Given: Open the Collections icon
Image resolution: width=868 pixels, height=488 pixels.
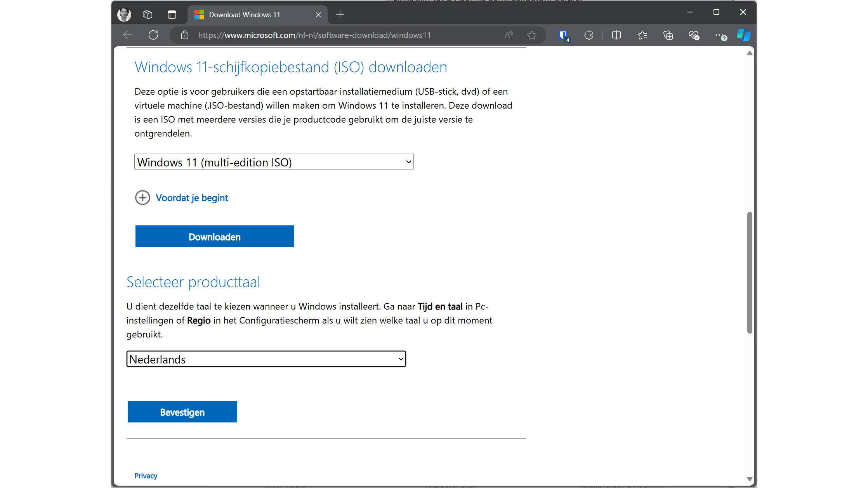Looking at the screenshot, I should 668,35.
